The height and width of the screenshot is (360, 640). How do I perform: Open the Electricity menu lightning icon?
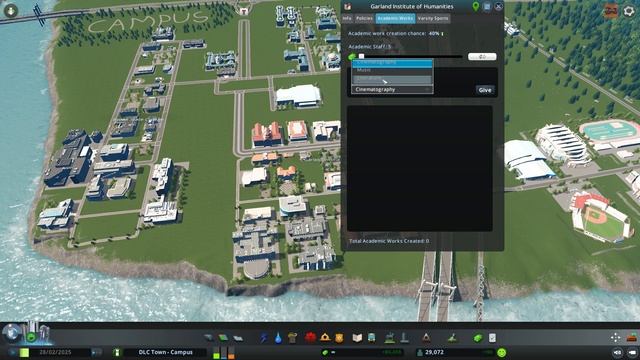pyautogui.click(x=264, y=338)
